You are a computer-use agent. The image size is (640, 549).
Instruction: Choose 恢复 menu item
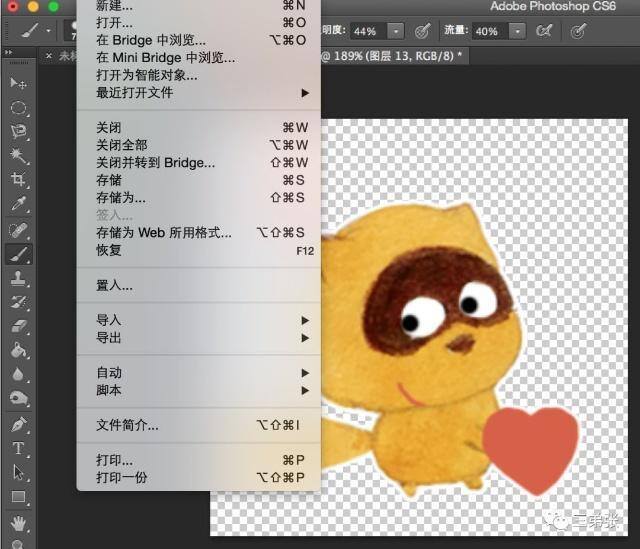[198, 250]
